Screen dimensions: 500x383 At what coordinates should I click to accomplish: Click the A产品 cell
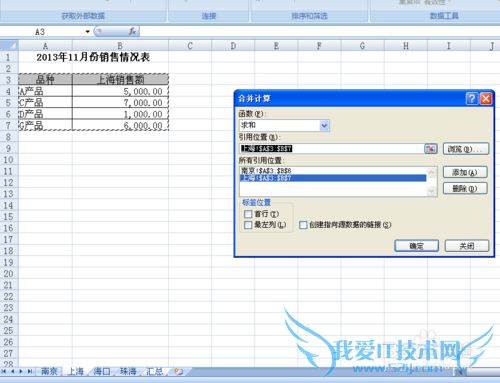coord(45,91)
